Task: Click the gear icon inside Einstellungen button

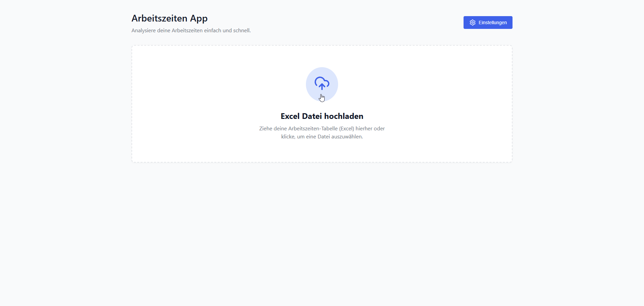Action: (473, 23)
